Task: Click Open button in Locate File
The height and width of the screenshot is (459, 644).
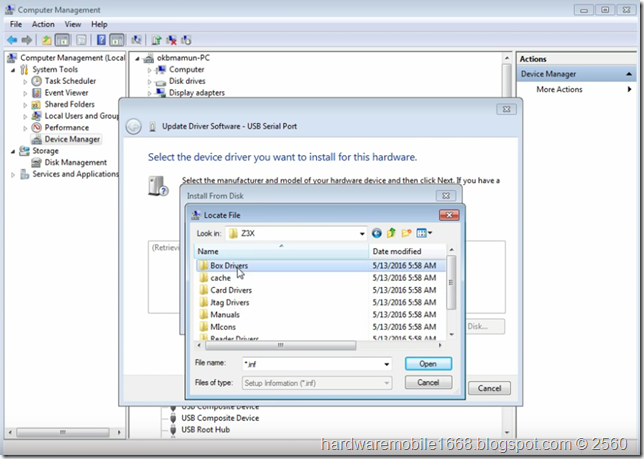Action: click(428, 364)
